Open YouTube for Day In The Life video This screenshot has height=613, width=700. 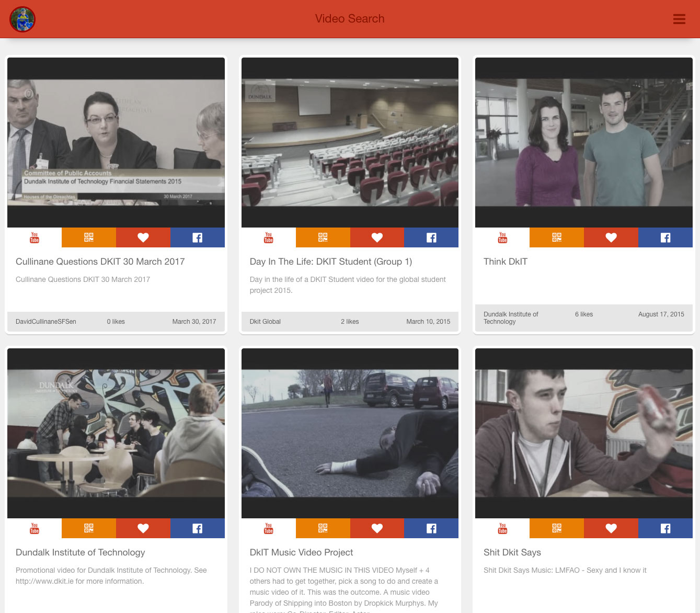pyautogui.click(x=269, y=237)
